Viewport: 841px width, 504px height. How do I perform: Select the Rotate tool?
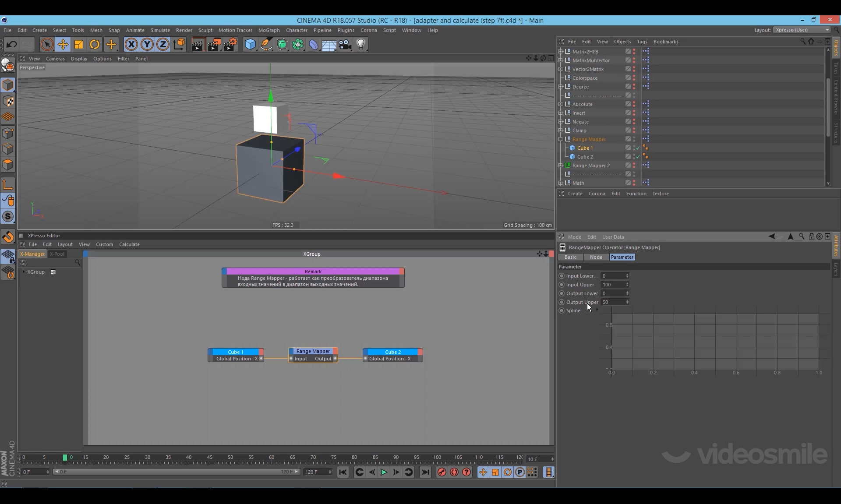click(x=95, y=44)
